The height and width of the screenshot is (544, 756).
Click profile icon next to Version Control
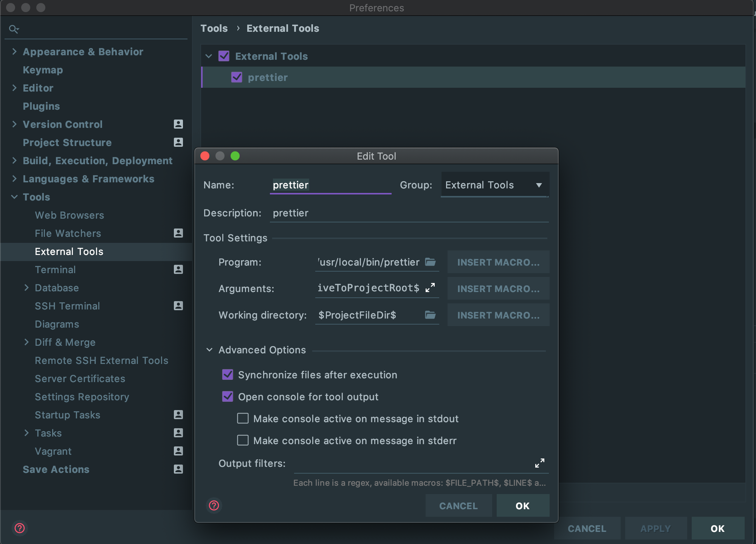(178, 124)
